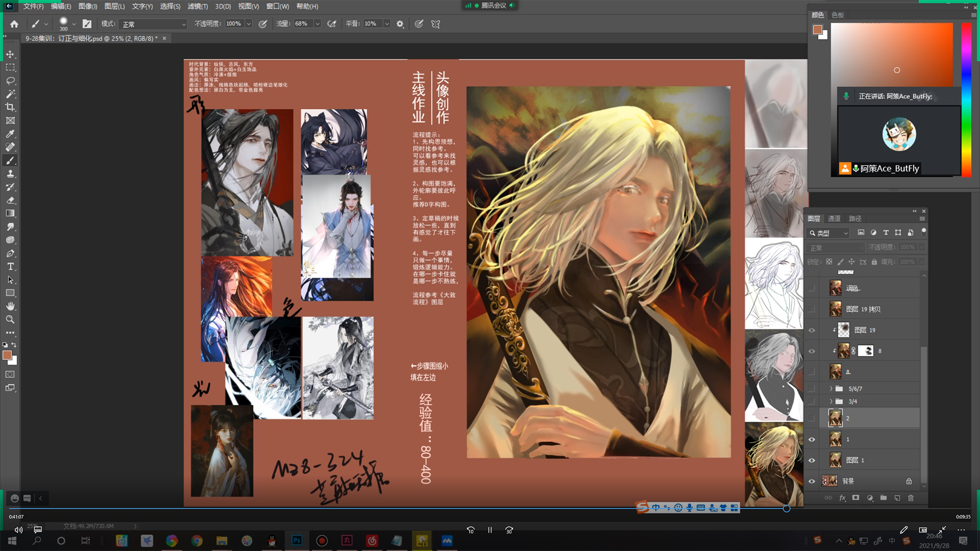Open the 窗口(W) menu
This screenshot has width=980, height=551.
[278, 6]
